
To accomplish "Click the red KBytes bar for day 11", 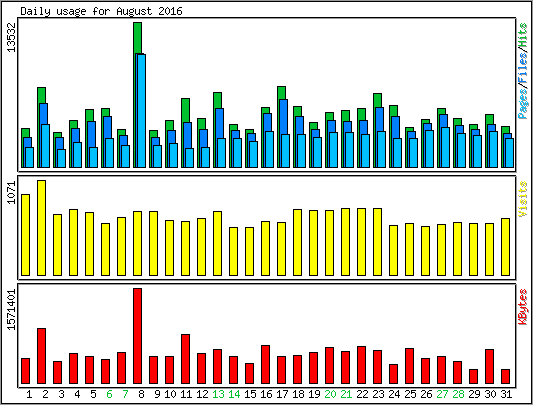I will coord(186,359).
